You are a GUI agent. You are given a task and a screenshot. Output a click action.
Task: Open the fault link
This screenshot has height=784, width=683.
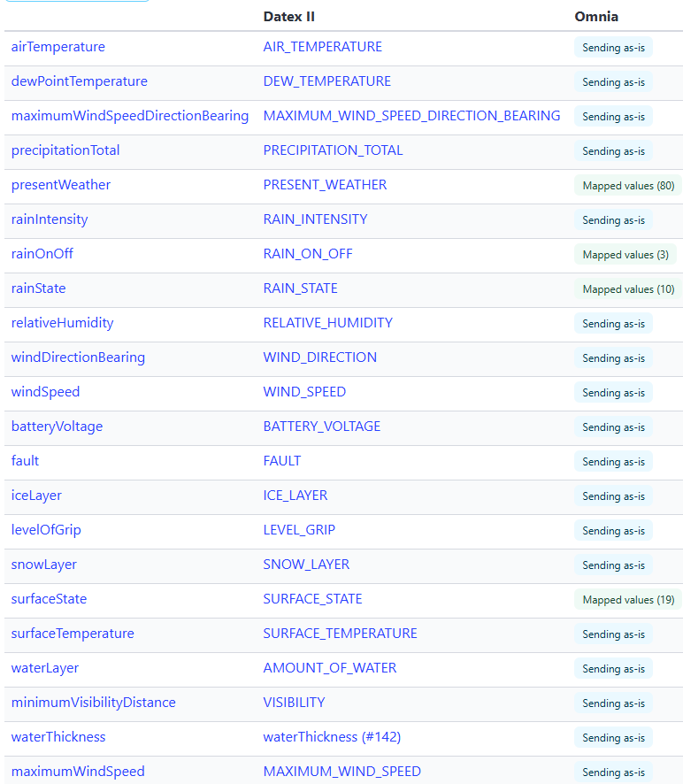(x=25, y=461)
